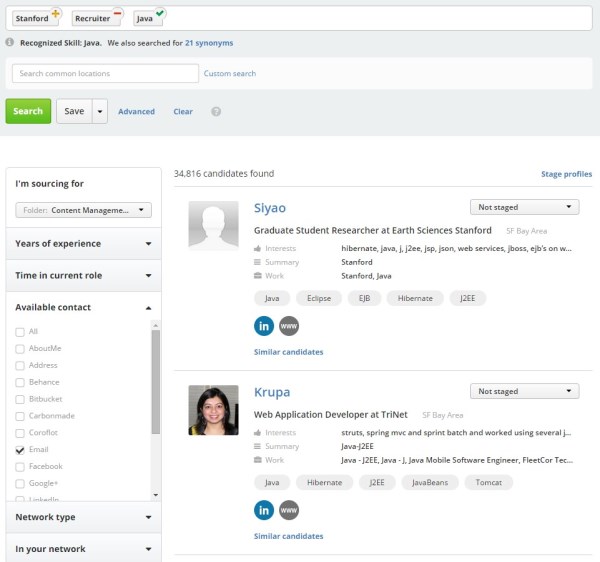Click the Search common locations field
This screenshot has width=600, height=562.
pyautogui.click(x=105, y=73)
